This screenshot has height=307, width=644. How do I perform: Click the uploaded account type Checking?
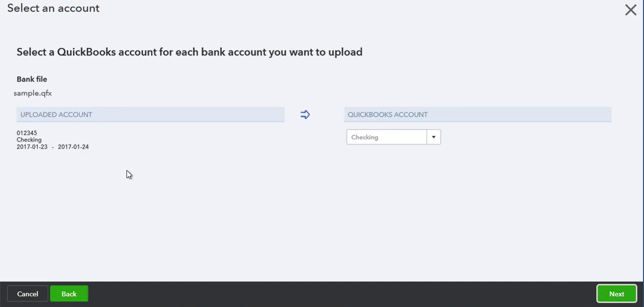[x=29, y=140]
